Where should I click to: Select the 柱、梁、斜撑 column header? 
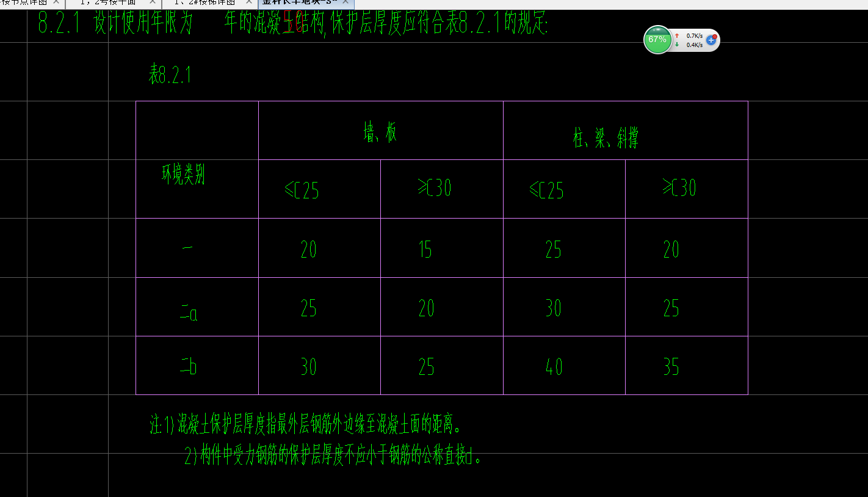pyautogui.click(x=606, y=138)
